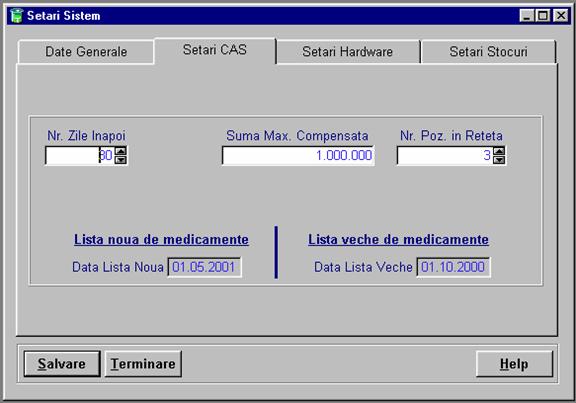Viewport: 576px width, 403px height.
Task: Go to the Setari Stocuri tab
Action: (488, 52)
